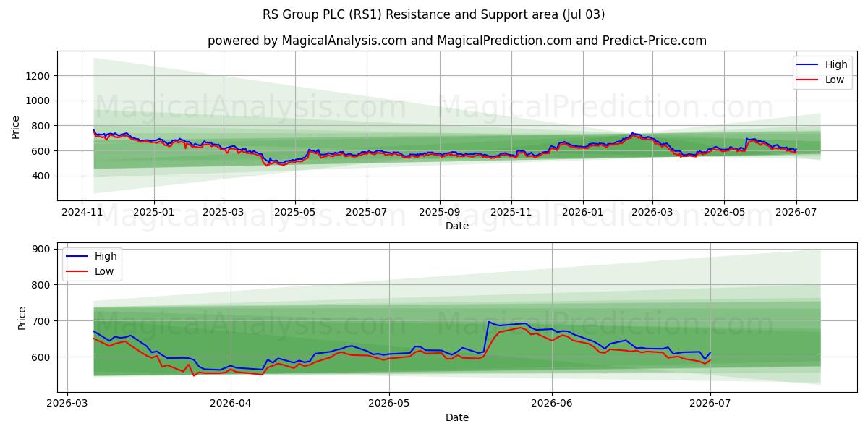This screenshot has height=434, width=868.
Task: Click the 2025-05 x-axis tick label
Action: 294,213
